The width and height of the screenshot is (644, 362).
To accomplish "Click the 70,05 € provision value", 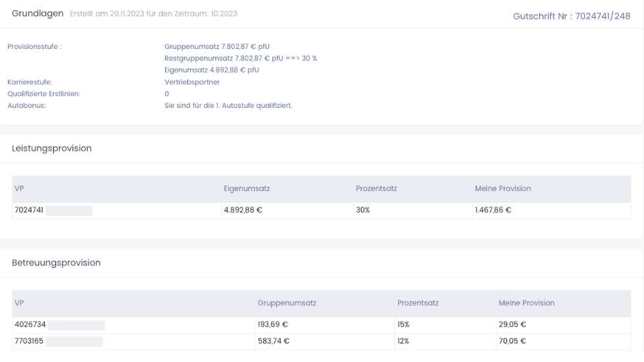I will pos(512,341).
